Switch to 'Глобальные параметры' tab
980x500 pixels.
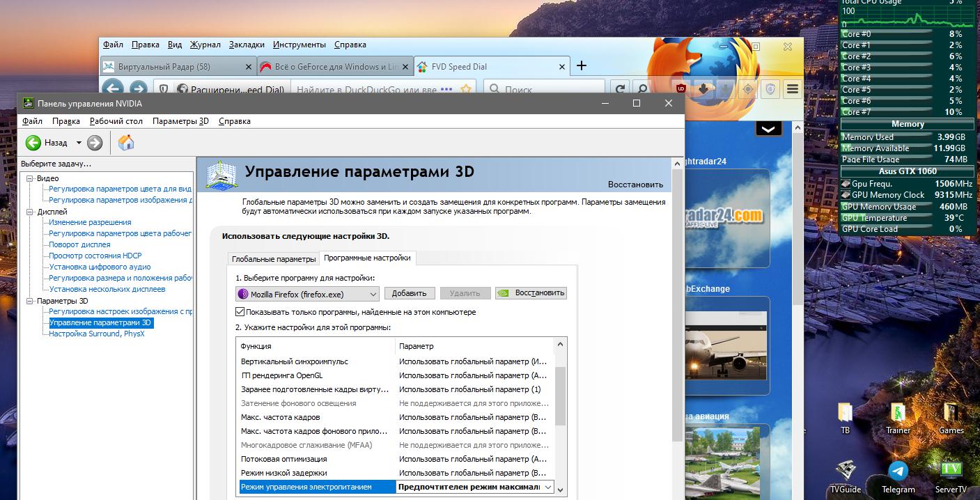pyautogui.click(x=273, y=259)
